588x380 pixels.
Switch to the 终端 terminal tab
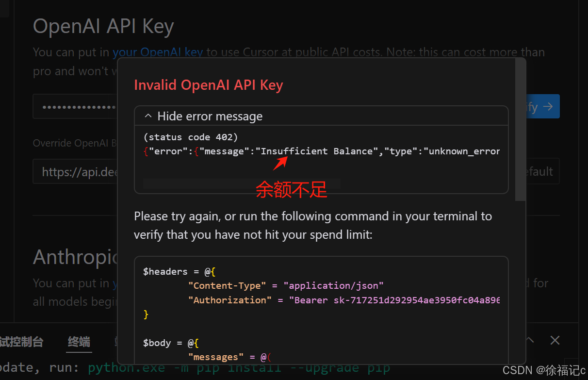(x=79, y=342)
